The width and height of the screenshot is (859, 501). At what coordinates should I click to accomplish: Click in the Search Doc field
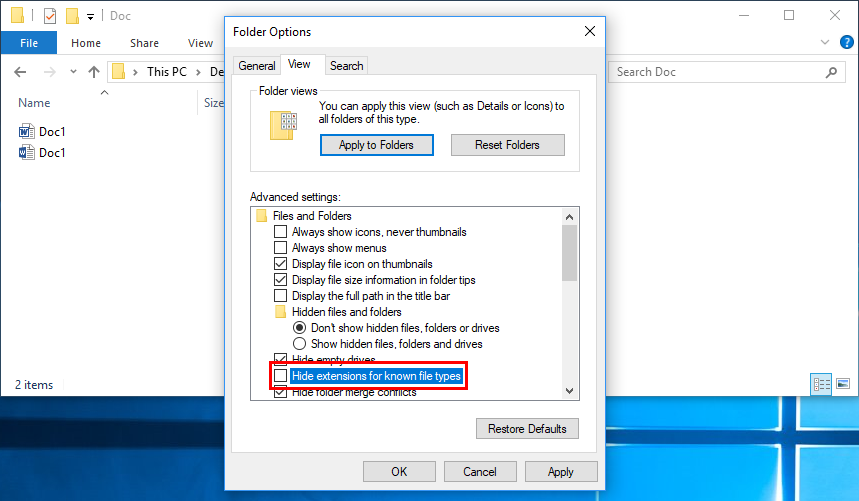(x=715, y=72)
